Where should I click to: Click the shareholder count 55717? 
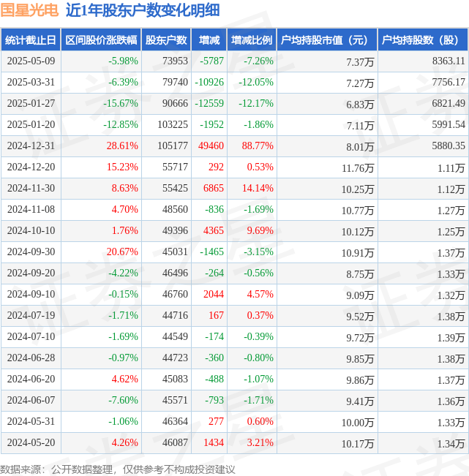tap(175, 167)
